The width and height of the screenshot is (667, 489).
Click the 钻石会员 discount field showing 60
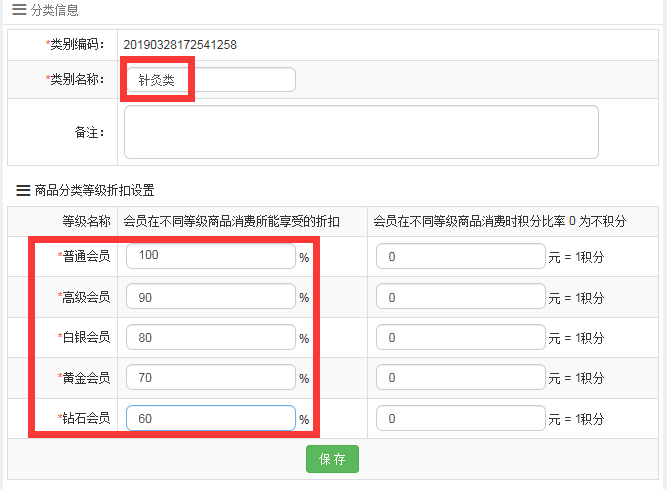(211, 418)
